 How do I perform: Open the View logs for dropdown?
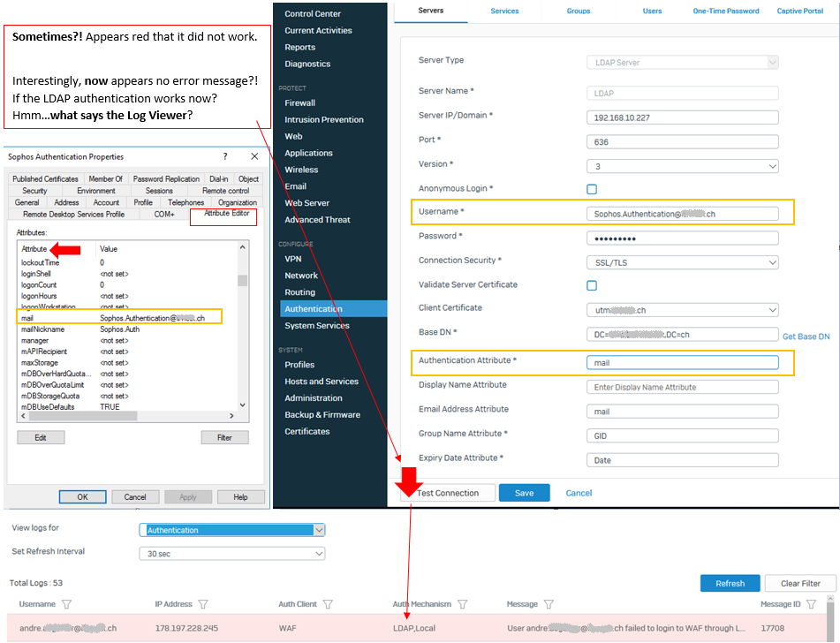tap(232, 530)
